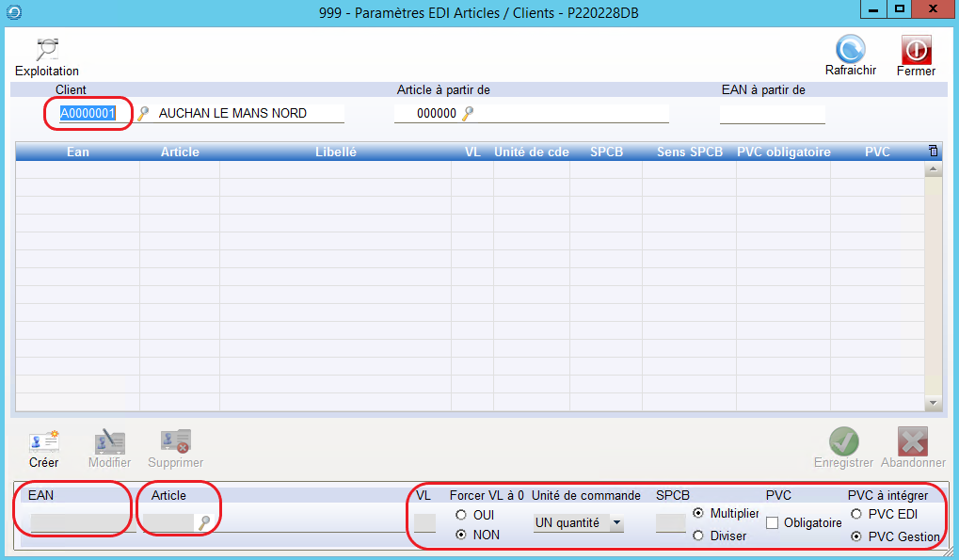The image size is (959, 560).
Task: Tick the PVC Obligatoire checkbox
Action: click(x=773, y=523)
